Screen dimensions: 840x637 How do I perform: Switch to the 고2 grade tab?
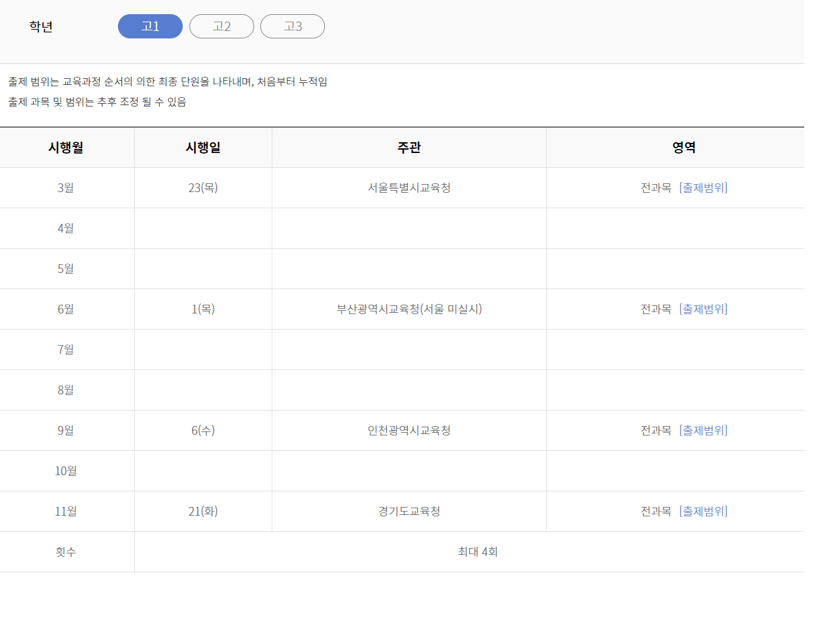[222, 26]
